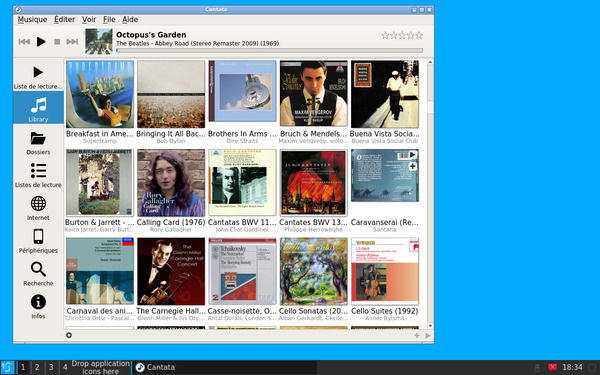The height and width of the screenshot is (375, 600).
Task: Click the view settings icon in bottom bar
Action: (x=69, y=335)
